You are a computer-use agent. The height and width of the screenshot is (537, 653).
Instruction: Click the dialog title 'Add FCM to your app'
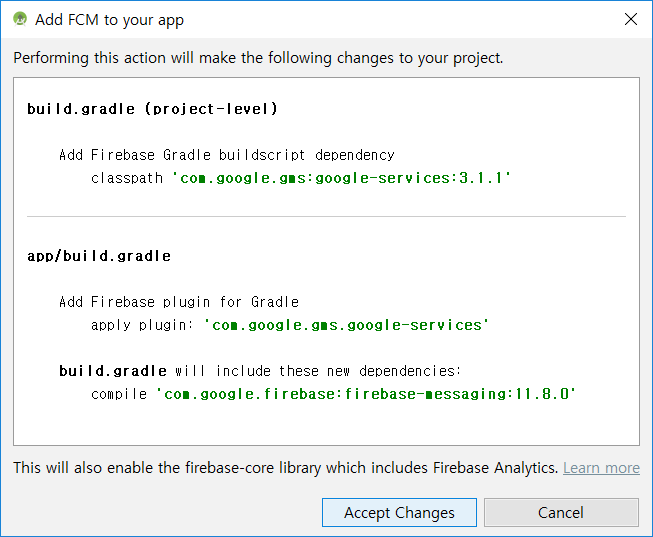[x=109, y=20]
